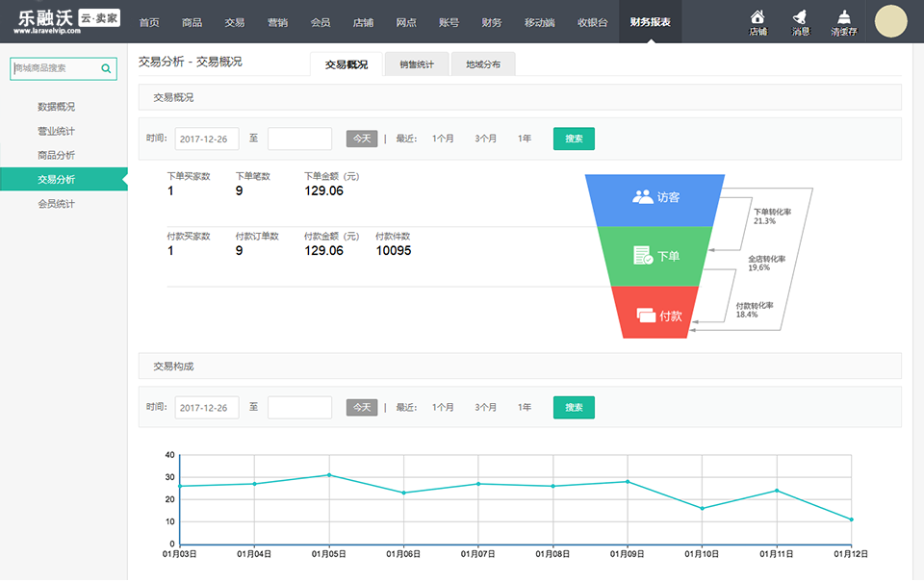The width and height of the screenshot is (924, 582).
Task: Click the 01月05日 data point on chart
Action: tap(329, 475)
